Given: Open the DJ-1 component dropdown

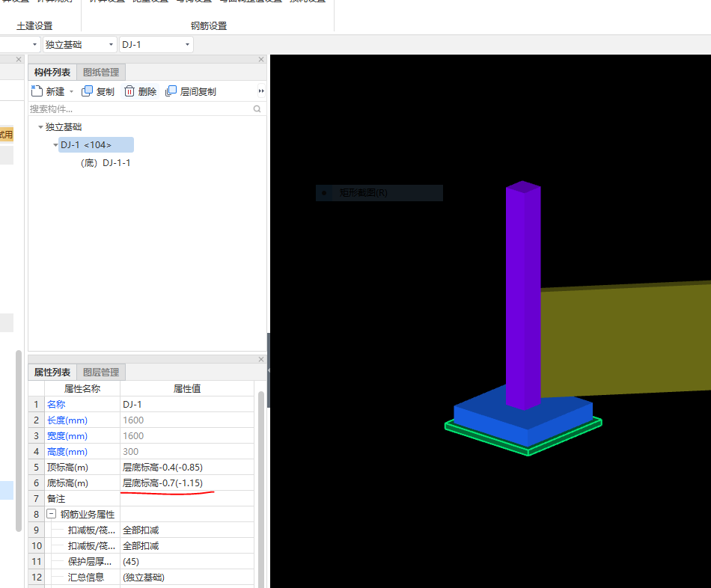Looking at the screenshot, I should click(x=187, y=44).
